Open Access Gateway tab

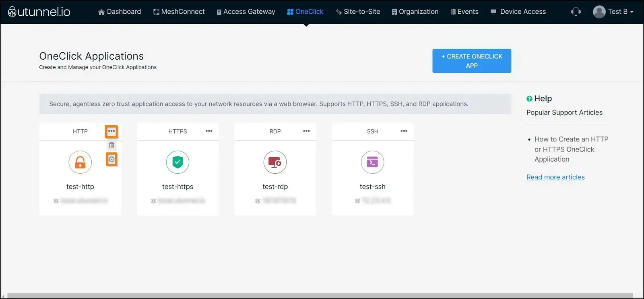(x=246, y=12)
